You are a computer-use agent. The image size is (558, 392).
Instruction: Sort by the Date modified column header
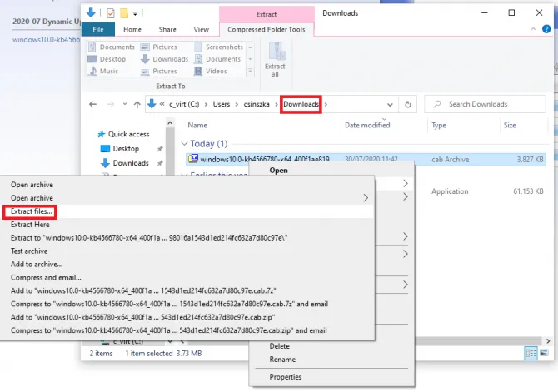pos(367,125)
